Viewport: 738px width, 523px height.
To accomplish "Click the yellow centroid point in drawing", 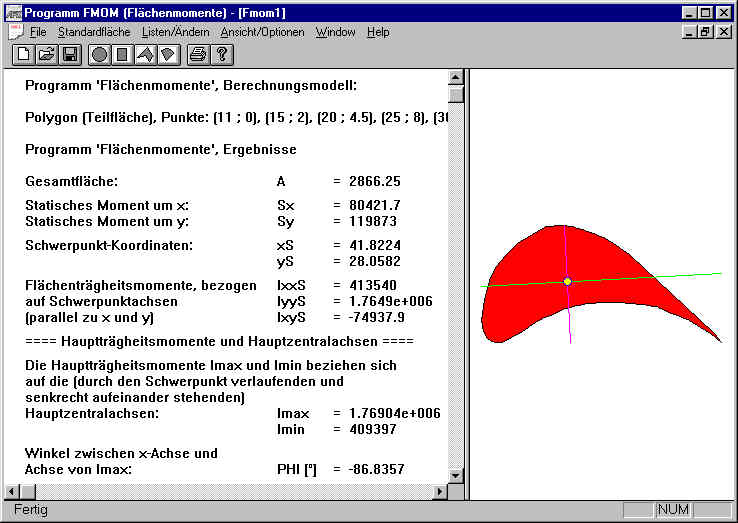I will coord(567,282).
